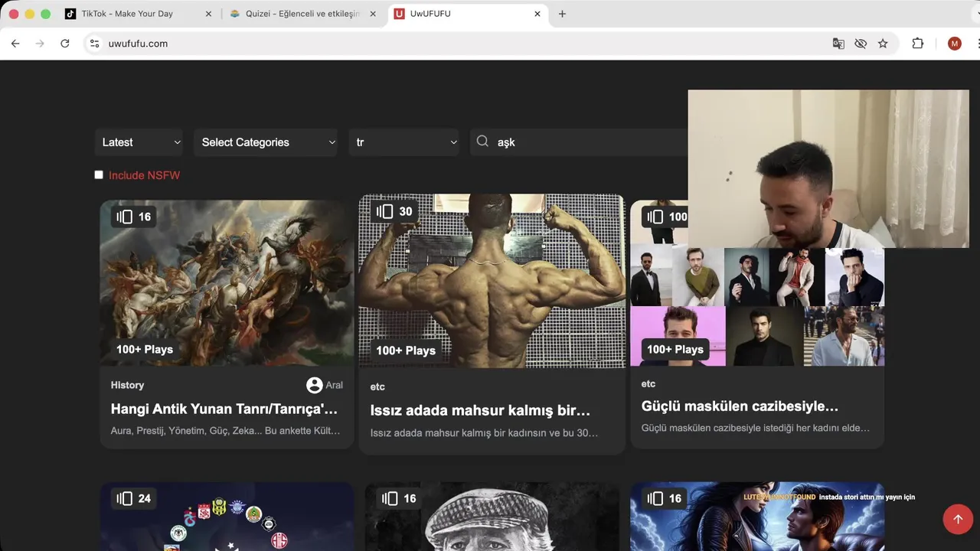This screenshot has height=551, width=980.
Task: Click 16 count badge on fantasy couple card
Action: click(x=665, y=498)
